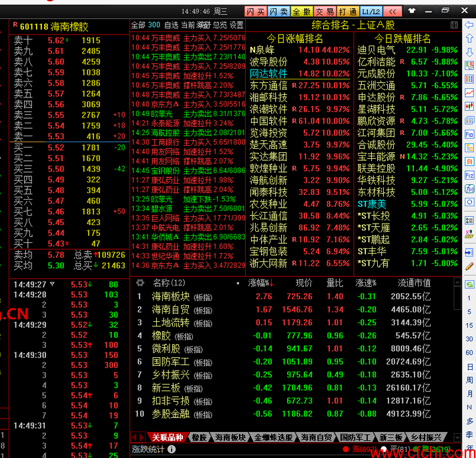Viewport: 476px width, 458px height.
Task: Click the info icon next to 涨跌统计
Action: point(171,449)
